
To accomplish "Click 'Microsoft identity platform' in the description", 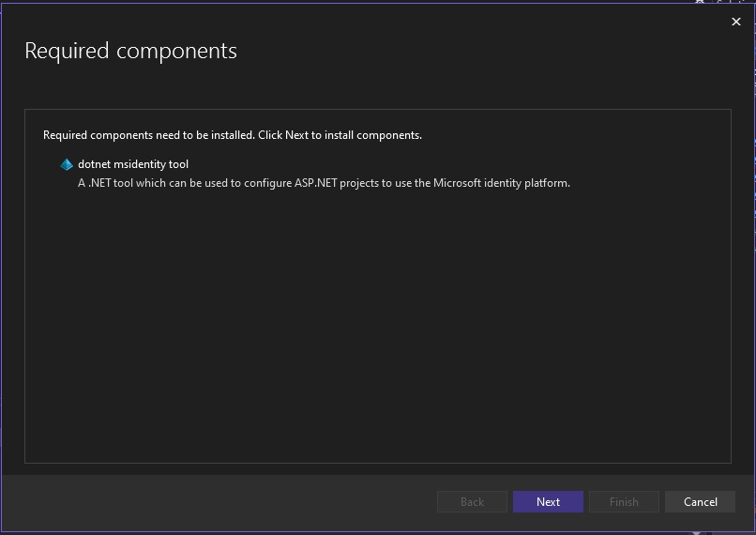I will pyautogui.click(x=502, y=183).
